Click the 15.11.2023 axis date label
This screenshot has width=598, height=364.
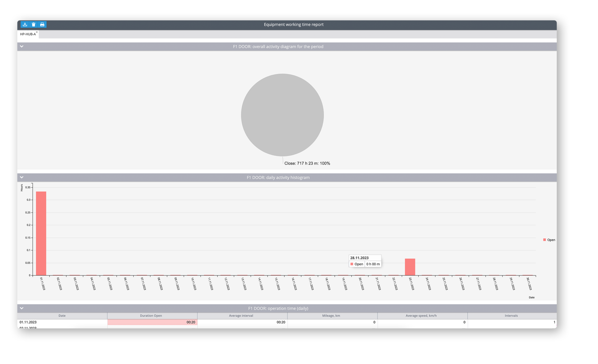tap(278, 284)
